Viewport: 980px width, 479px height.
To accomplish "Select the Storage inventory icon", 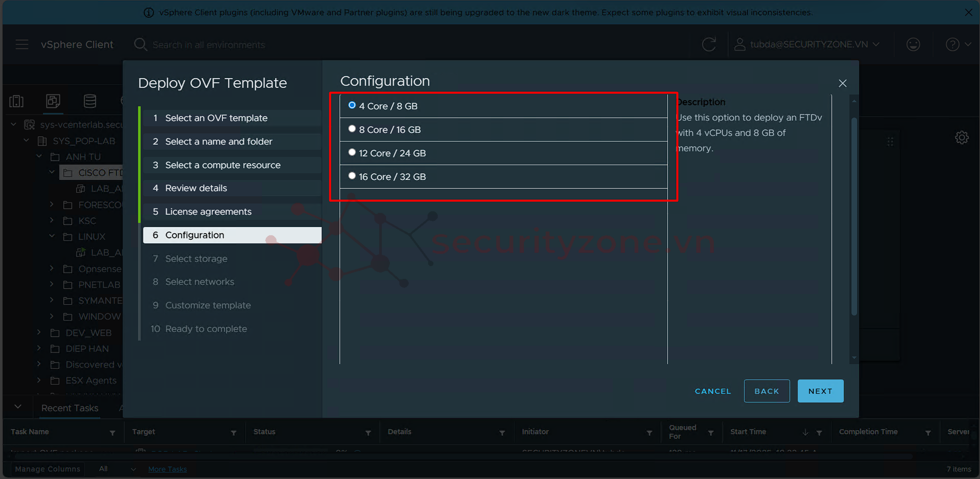I will coord(90,101).
